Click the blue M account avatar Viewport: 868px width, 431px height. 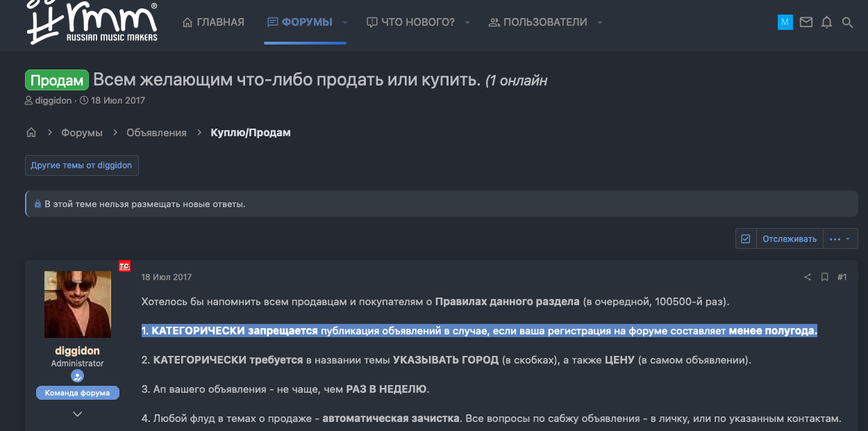tap(785, 22)
